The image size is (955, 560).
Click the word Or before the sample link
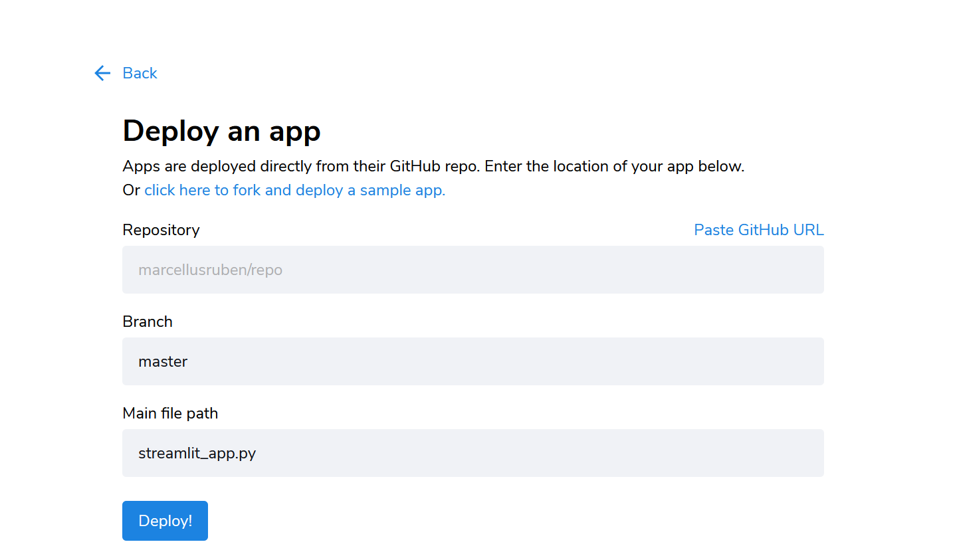tap(131, 191)
